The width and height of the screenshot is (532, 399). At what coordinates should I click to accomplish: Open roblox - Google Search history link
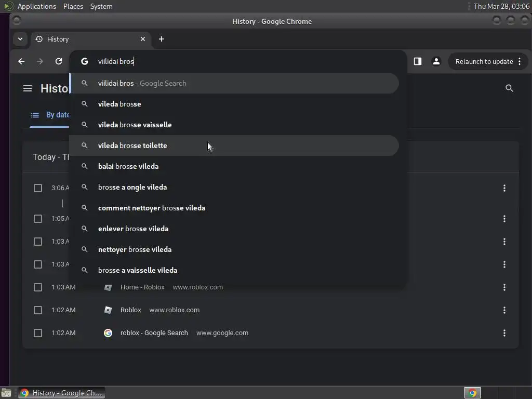(x=154, y=333)
